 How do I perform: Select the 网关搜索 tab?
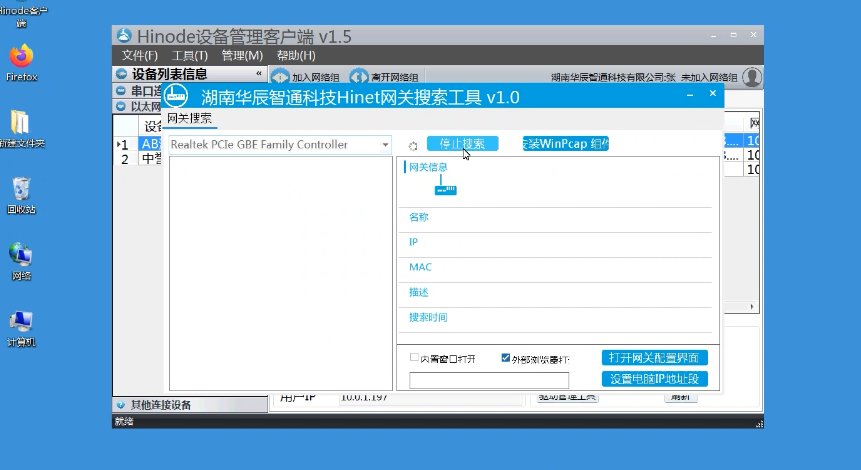click(x=189, y=118)
